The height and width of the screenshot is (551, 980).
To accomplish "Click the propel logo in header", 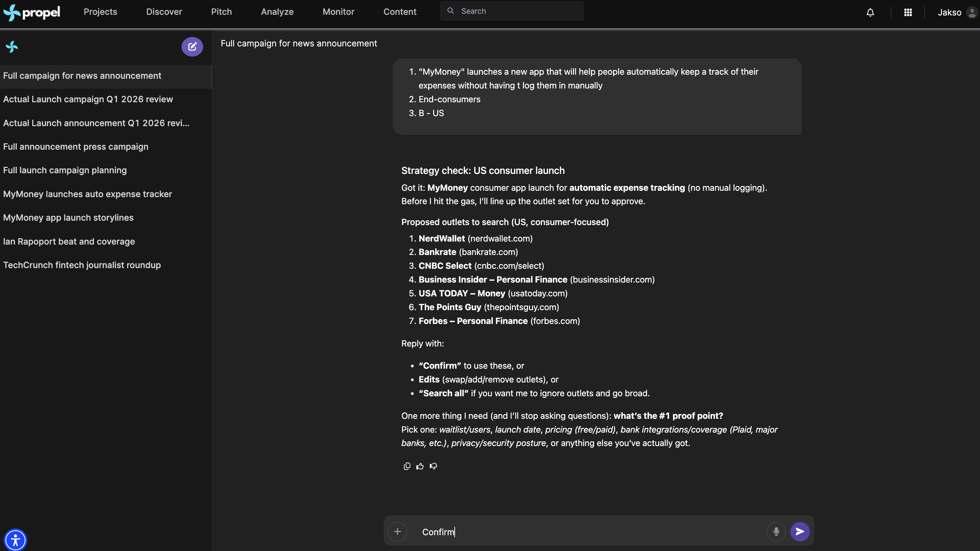I will coord(32,12).
